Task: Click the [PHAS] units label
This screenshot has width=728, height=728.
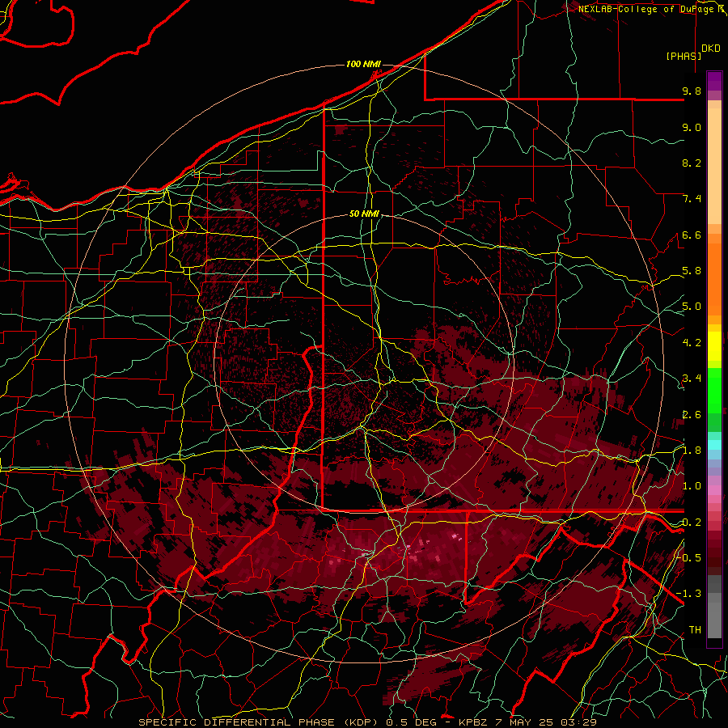Action: tap(684, 56)
